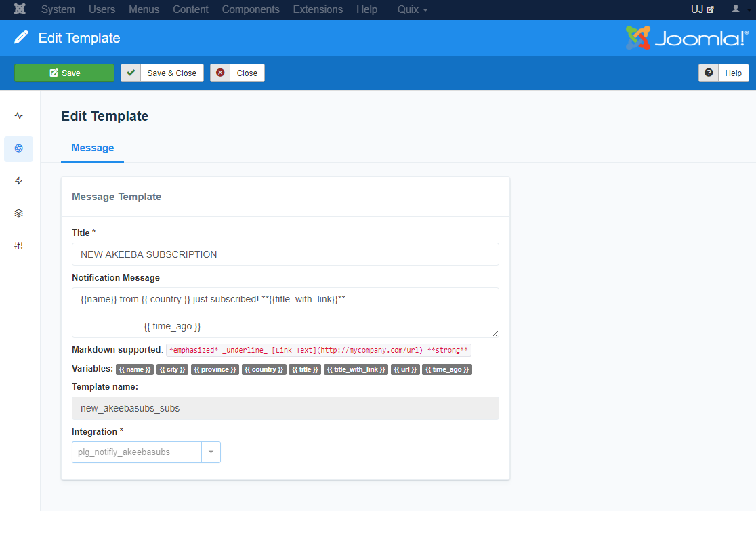Click the {{ title }} variable tag
The image size is (756, 560).
[306, 369]
